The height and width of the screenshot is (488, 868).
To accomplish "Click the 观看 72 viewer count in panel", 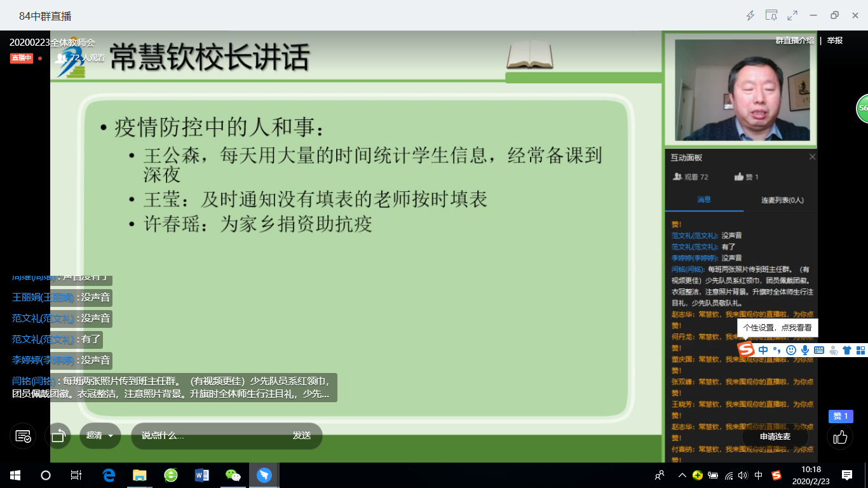I will pyautogui.click(x=691, y=177).
